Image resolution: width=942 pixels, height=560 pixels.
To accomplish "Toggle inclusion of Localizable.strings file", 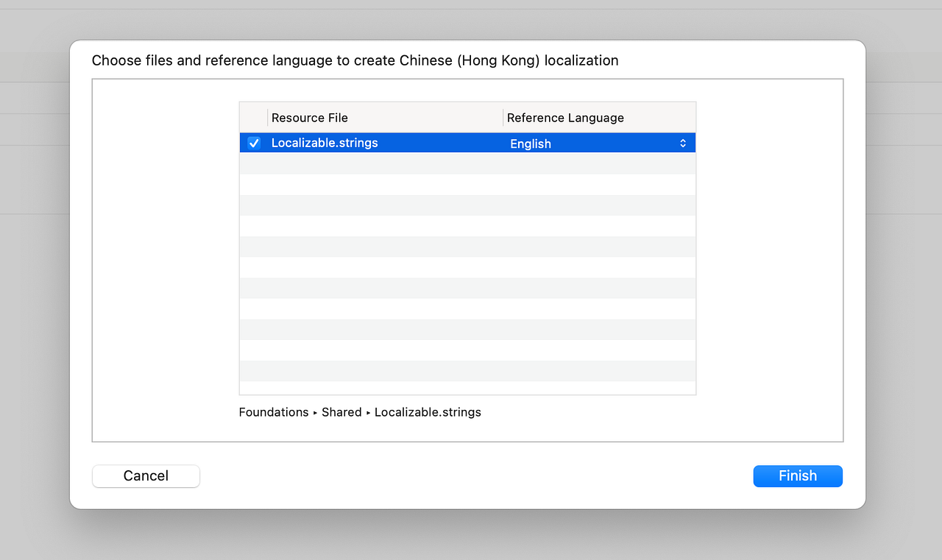I will click(253, 143).
